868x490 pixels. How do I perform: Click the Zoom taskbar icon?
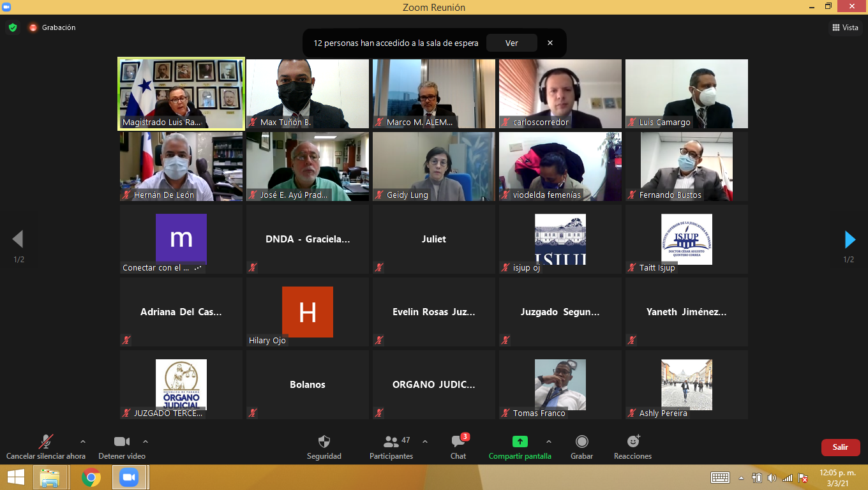coord(130,477)
